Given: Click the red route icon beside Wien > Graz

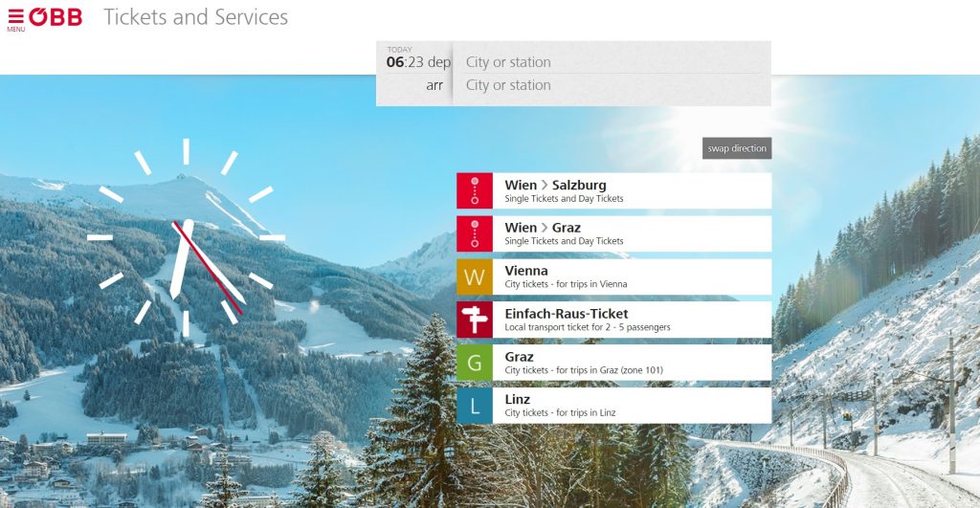Looking at the screenshot, I should [475, 233].
